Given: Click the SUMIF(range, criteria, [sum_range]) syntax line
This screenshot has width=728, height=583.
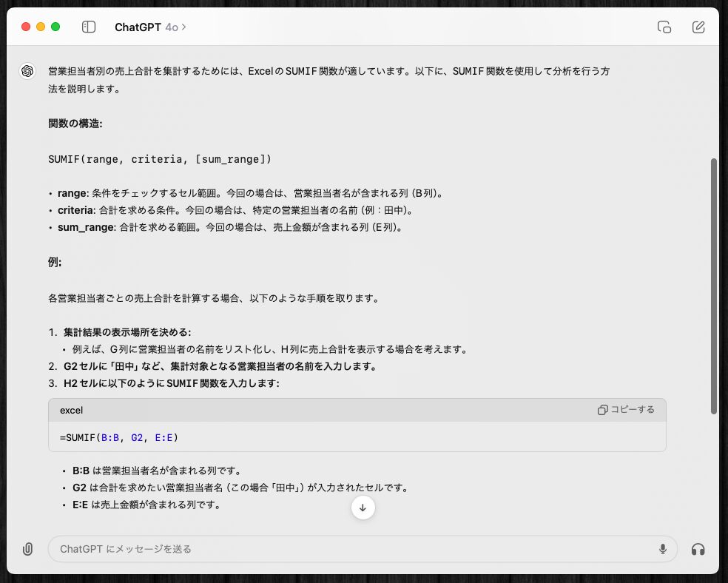Looking at the screenshot, I should [x=160, y=158].
